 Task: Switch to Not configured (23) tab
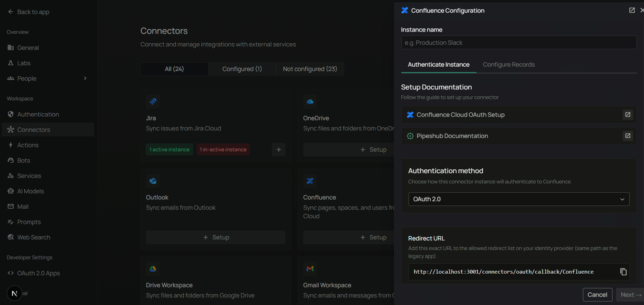[x=310, y=69]
